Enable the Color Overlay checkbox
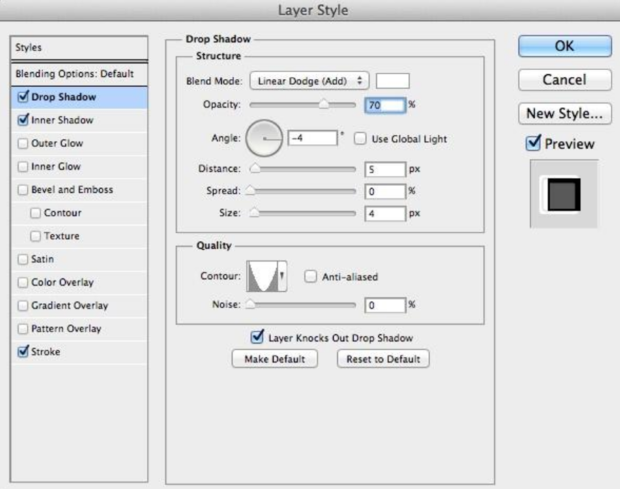The height and width of the screenshot is (489, 620). [x=23, y=282]
